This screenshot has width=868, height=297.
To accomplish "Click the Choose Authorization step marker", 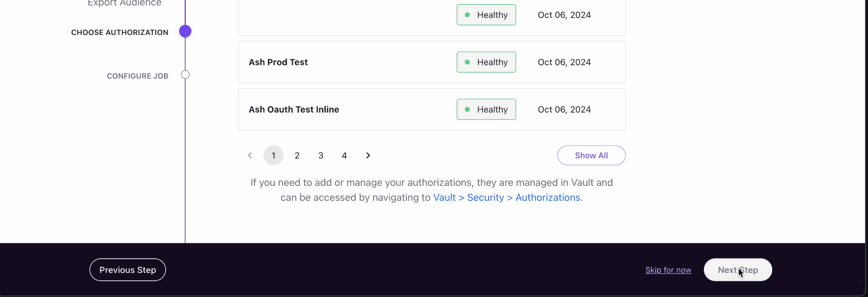I will click(185, 31).
